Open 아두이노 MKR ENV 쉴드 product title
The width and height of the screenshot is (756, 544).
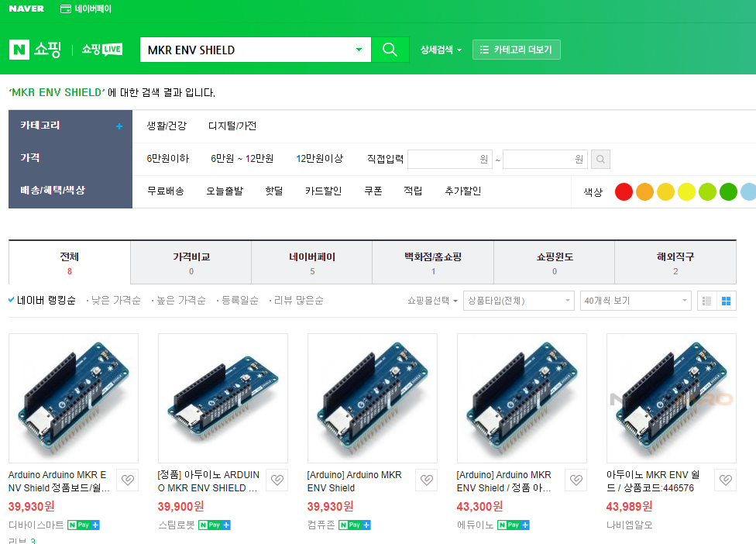click(x=653, y=481)
